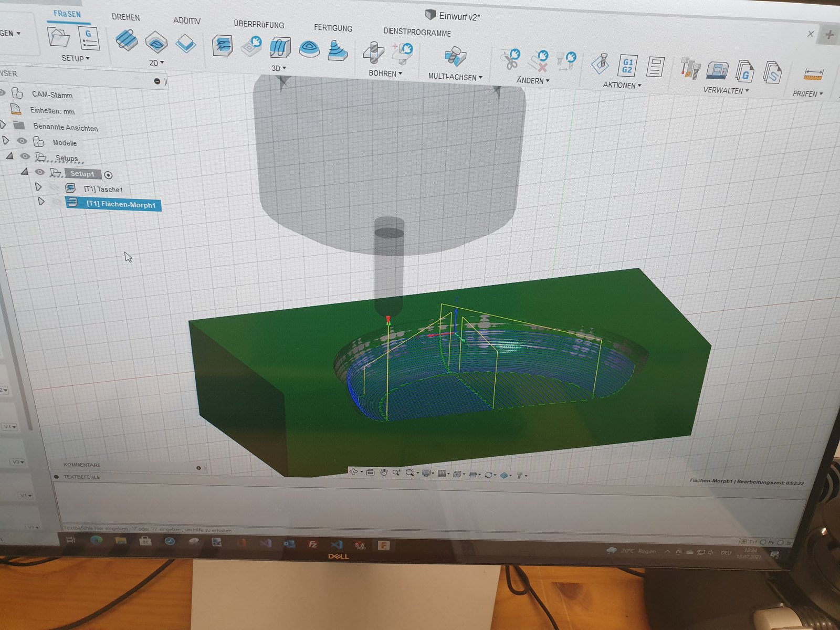Viewport: 840px width, 630px height.
Task: Select the 3D contour toolpath icon
Action: click(x=338, y=51)
